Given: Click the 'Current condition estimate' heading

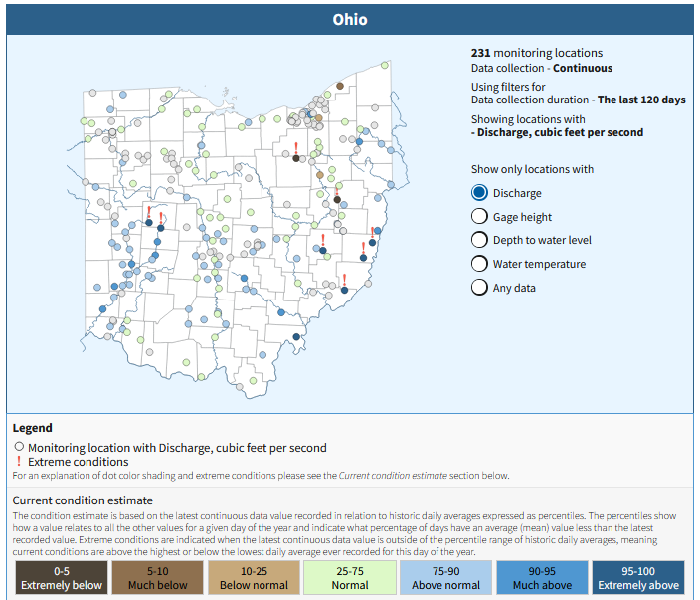Looking at the screenshot, I should coord(83,500).
